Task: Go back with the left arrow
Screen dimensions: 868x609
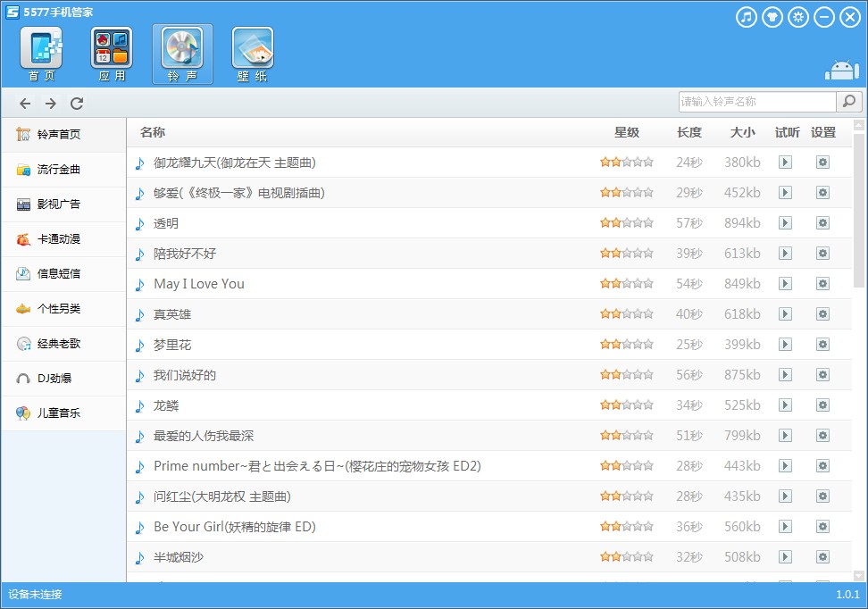Action: point(25,103)
